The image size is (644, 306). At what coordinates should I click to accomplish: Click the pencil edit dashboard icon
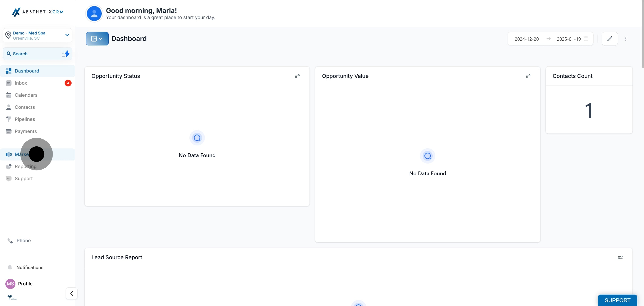610,39
